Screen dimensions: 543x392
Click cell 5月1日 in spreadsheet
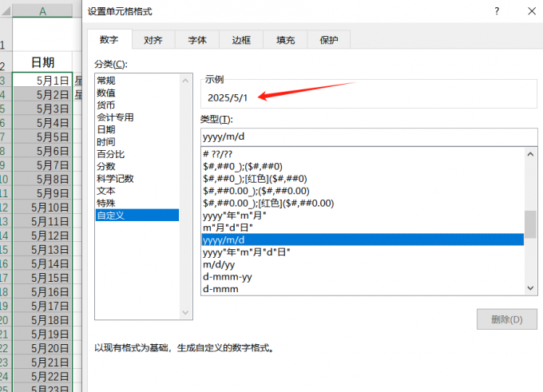pyautogui.click(x=42, y=81)
